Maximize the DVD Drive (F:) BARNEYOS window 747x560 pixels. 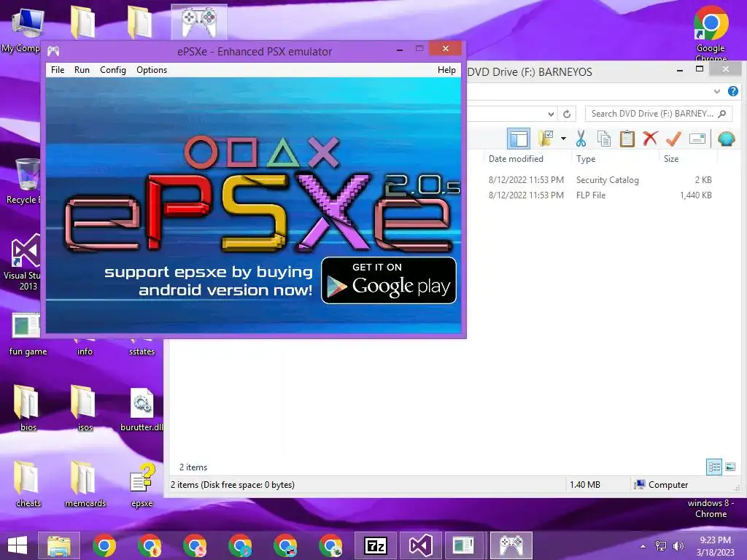[x=700, y=69]
